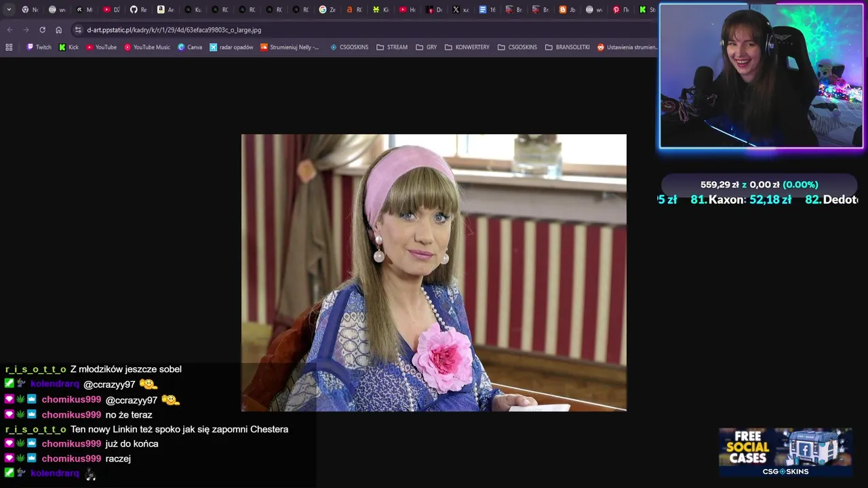This screenshot has height=488, width=868.
Task: Switch to the X (Twitter) tab
Action: (460, 9)
